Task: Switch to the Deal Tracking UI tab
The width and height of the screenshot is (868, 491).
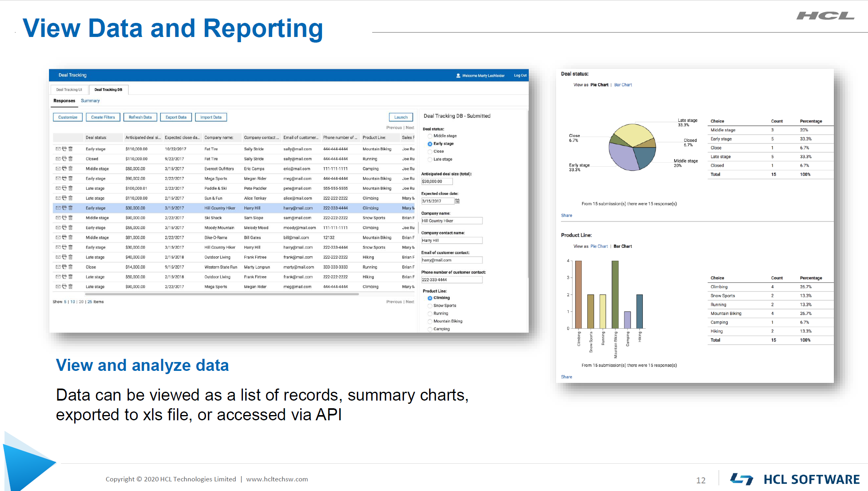Action: tap(69, 90)
